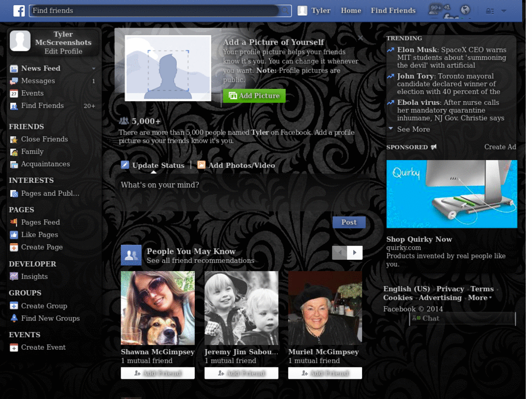Select the Update Status tab

(x=153, y=165)
